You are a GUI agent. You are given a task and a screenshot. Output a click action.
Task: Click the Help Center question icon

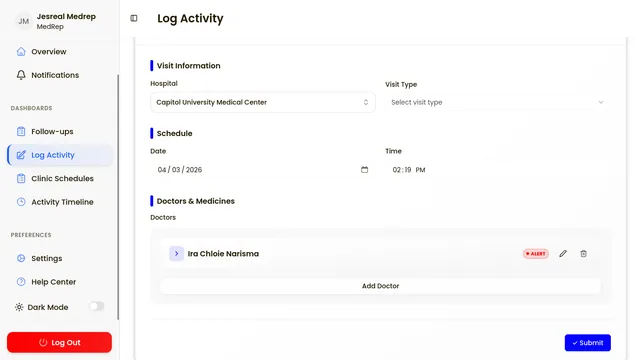coord(21,282)
